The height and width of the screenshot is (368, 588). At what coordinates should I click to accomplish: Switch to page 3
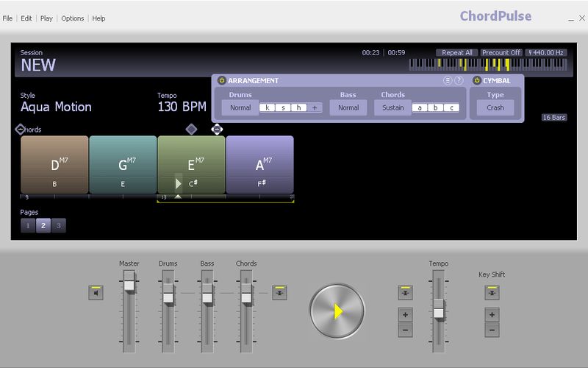59,225
